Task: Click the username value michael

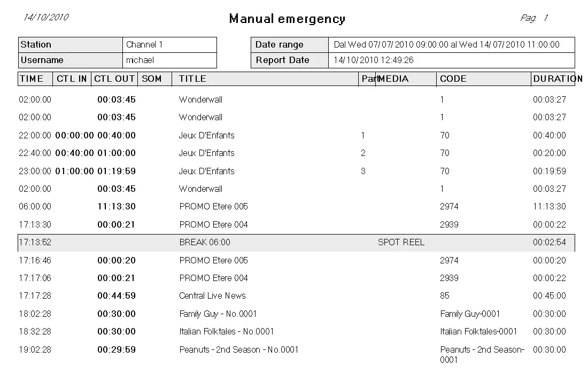Action: click(x=140, y=60)
